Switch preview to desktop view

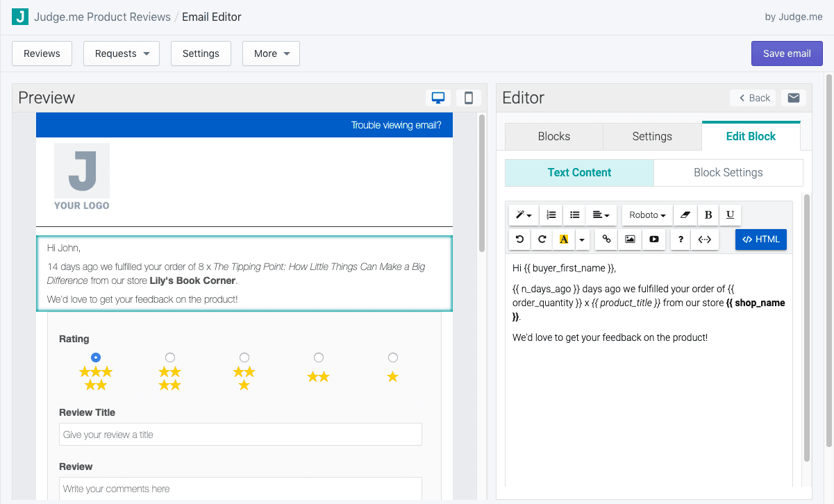[x=438, y=98]
